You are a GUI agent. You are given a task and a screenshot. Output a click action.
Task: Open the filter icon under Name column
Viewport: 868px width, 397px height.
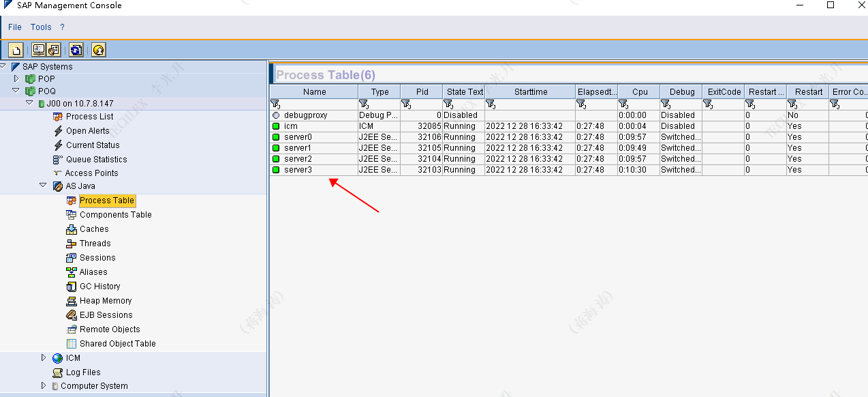(x=275, y=104)
